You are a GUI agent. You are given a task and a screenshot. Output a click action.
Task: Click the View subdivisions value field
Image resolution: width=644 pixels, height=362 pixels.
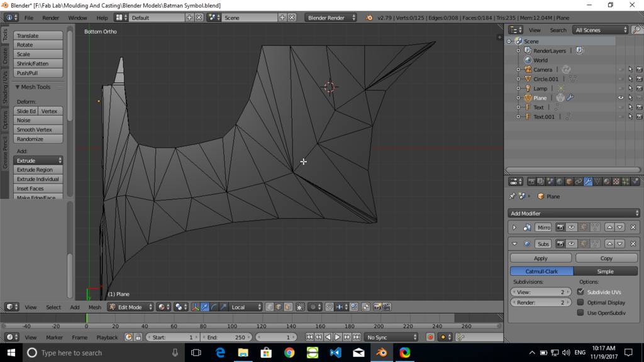click(540, 292)
